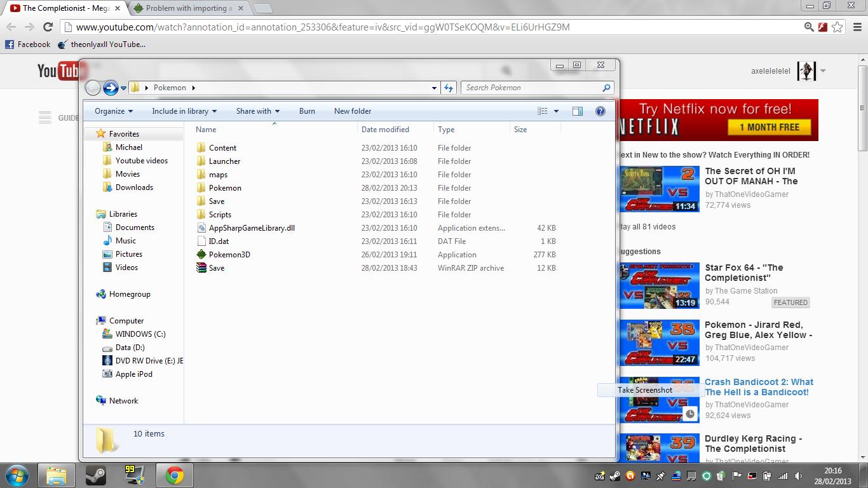Screen dimensions: 868x488
Task: Click the Chrome address bar URL
Action: click(323, 27)
